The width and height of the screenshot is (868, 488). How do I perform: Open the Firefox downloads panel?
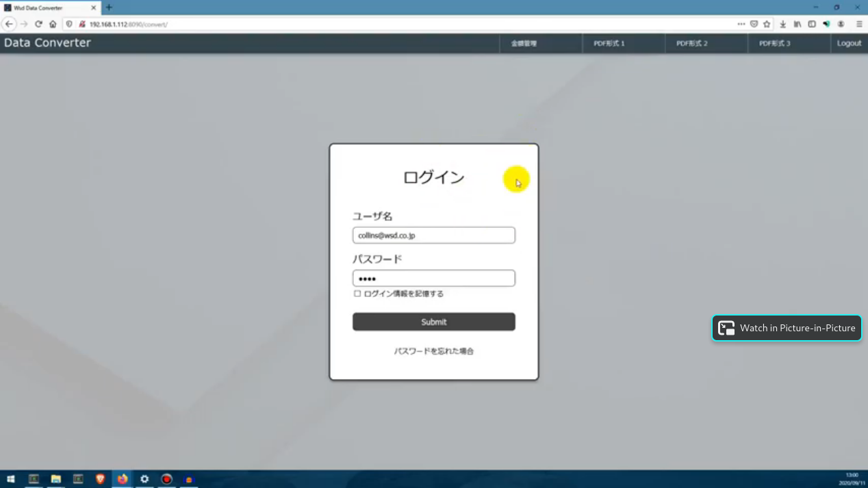782,24
